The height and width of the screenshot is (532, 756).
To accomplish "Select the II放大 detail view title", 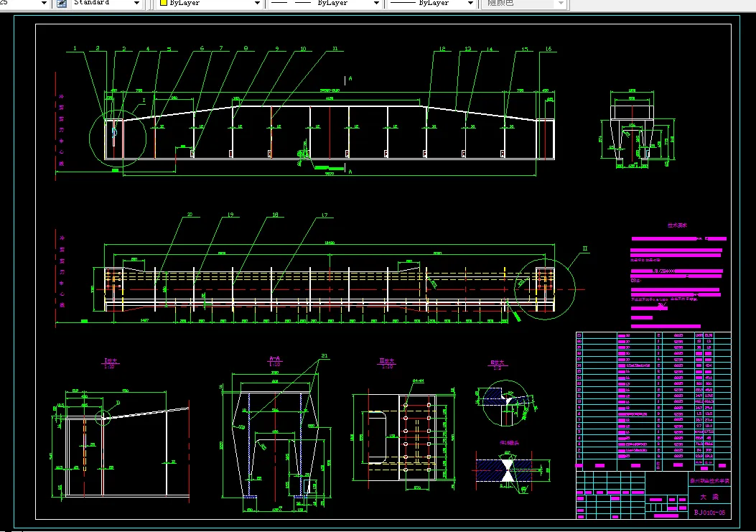I will tap(387, 361).
